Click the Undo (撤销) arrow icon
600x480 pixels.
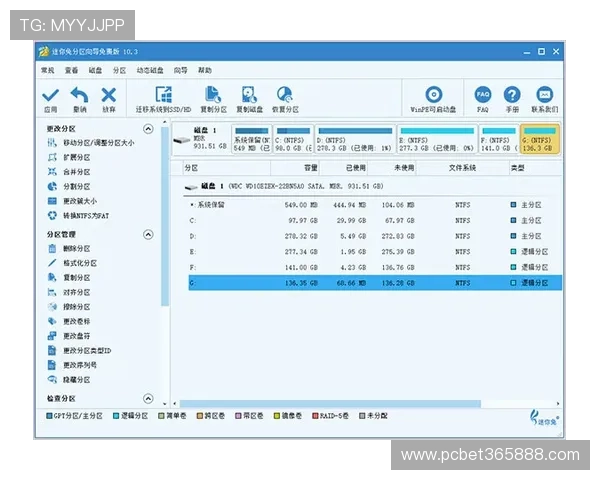click(x=79, y=95)
